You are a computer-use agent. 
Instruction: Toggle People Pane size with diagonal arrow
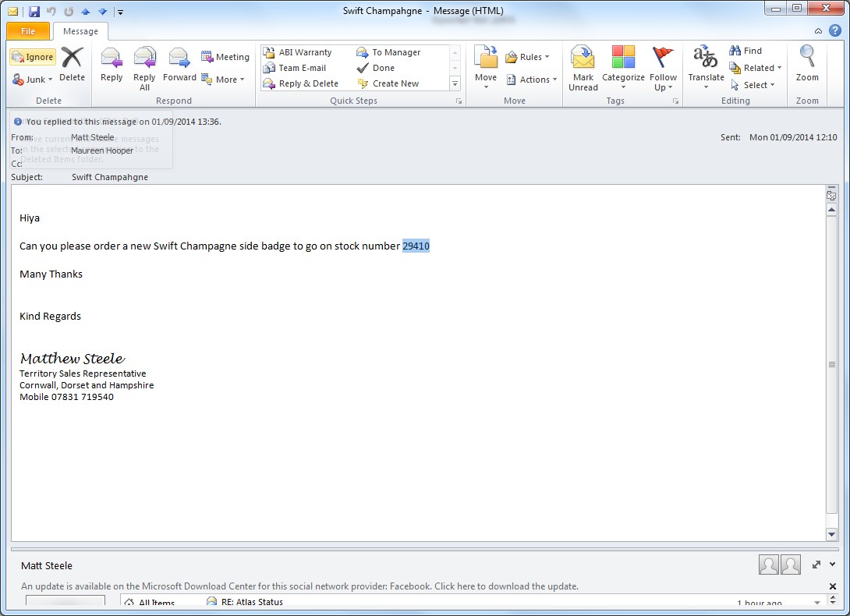click(816, 565)
